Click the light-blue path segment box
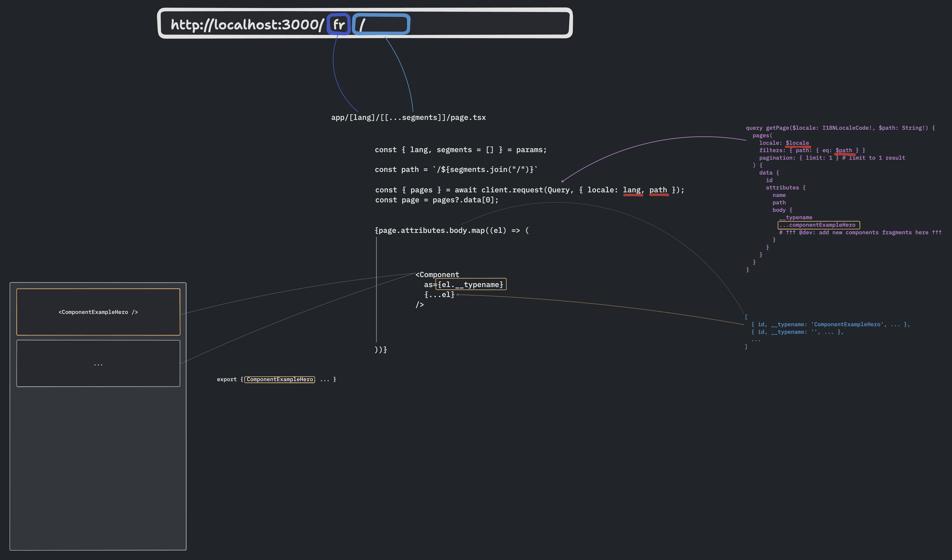Viewport: 952px width, 560px height. [381, 24]
